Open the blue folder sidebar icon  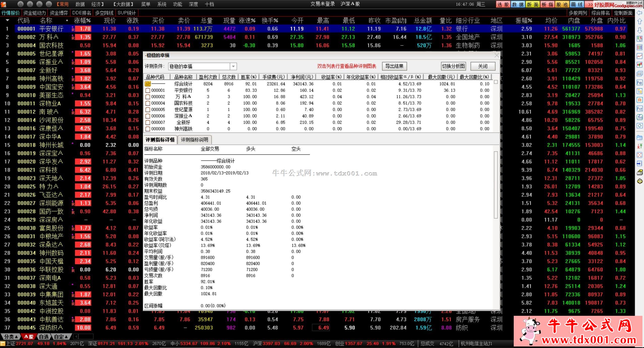[639, 138]
